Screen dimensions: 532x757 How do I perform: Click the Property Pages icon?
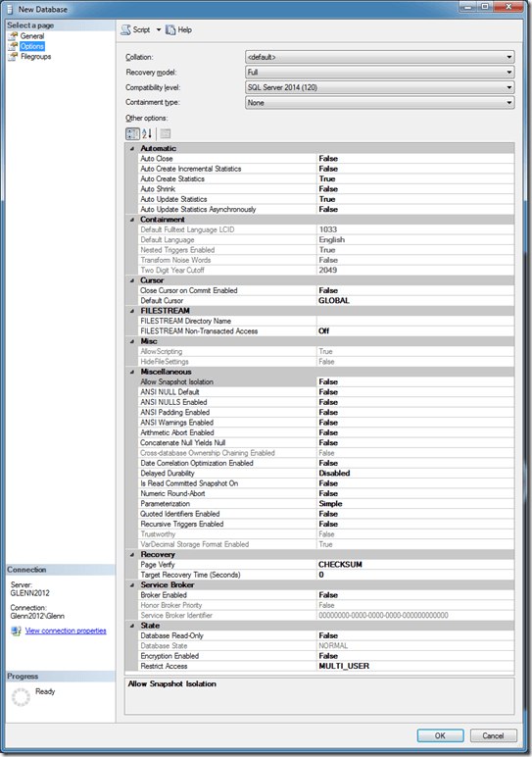166,133
